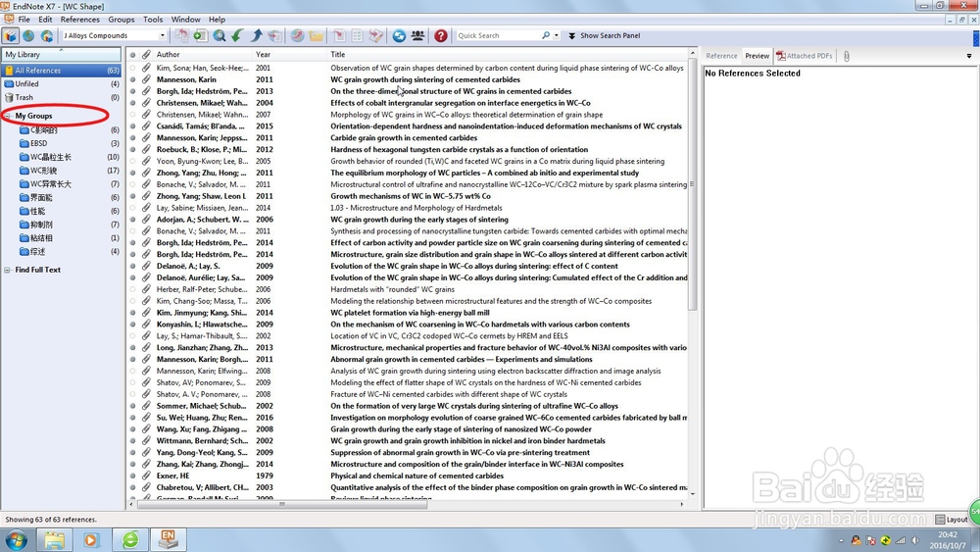Viewport: 980px width, 552px height.
Task: Click the Format Bibliography toolbar icon
Action: [x=357, y=35]
